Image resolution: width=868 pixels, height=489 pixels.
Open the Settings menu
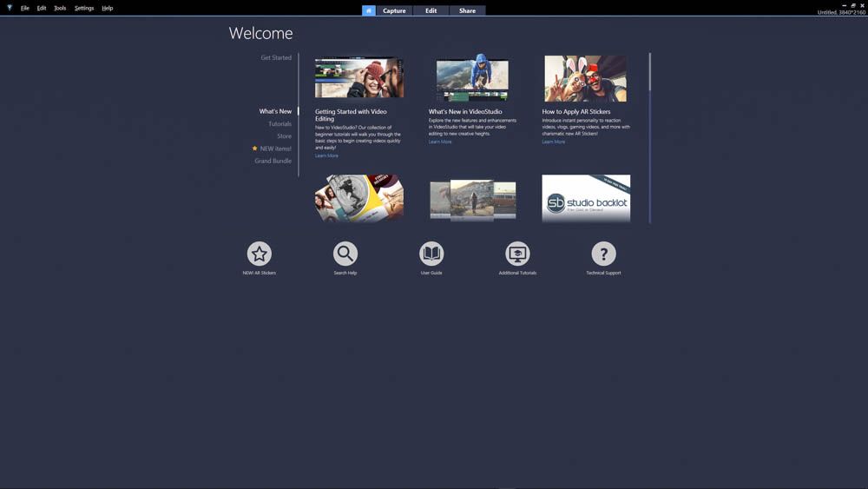84,9
